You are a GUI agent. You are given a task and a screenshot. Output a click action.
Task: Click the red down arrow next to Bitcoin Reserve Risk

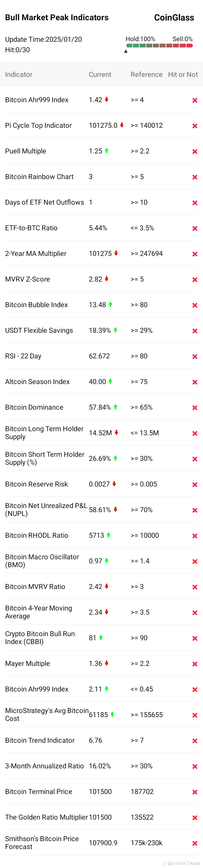(114, 484)
